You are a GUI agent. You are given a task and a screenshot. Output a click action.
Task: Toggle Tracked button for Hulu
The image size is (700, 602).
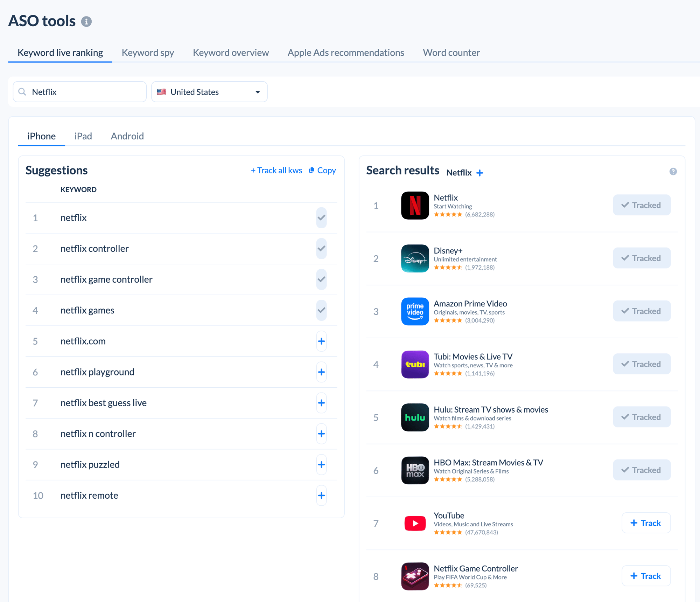click(x=642, y=417)
